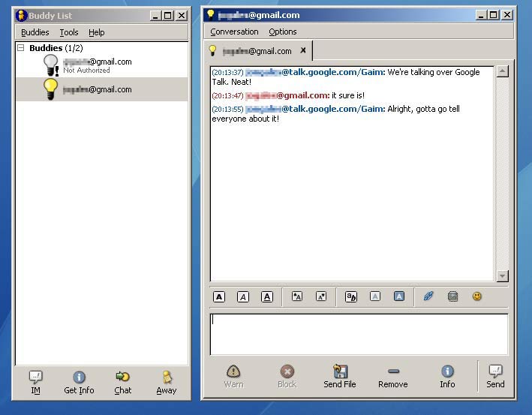The height and width of the screenshot is (415, 532).
Task: Click into the message input box
Action: coord(359,334)
